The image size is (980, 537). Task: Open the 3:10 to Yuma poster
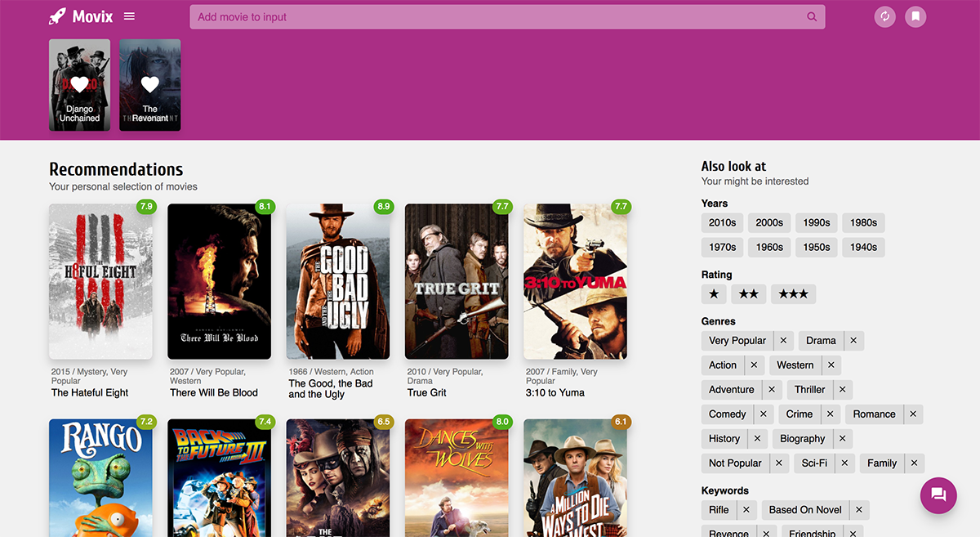pyautogui.click(x=576, y=281)
